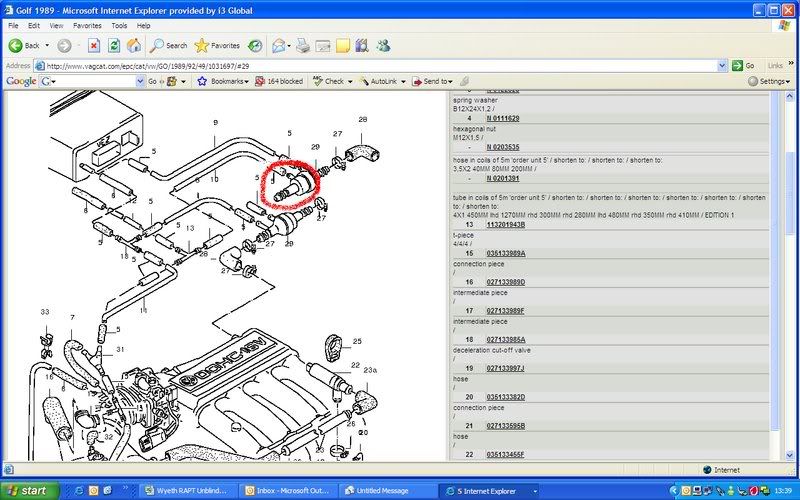Run the Google spell Check
This screenshot has height=500, width=800.
(329, 81)
